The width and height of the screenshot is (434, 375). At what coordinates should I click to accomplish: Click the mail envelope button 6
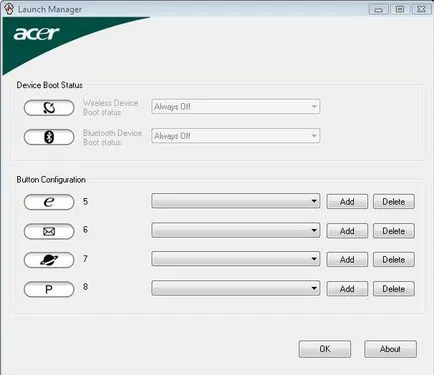49,231
